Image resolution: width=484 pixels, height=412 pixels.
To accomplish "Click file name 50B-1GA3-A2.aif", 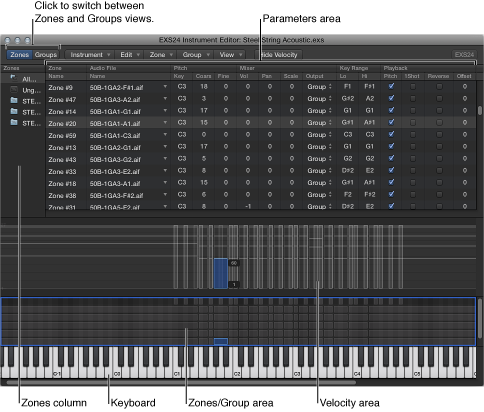I will tap(115, 99).
